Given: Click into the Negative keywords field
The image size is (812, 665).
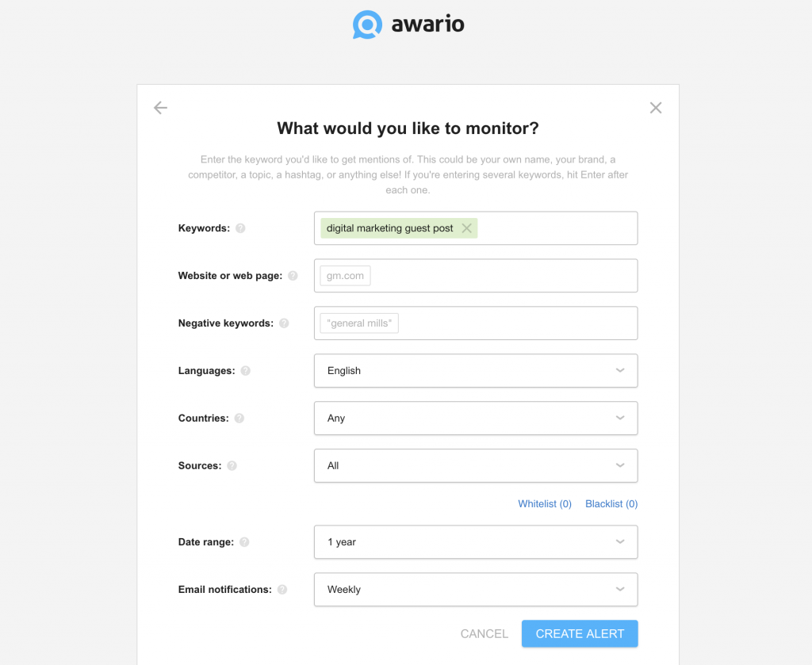Looking at the screenshot, I should 515,323.
